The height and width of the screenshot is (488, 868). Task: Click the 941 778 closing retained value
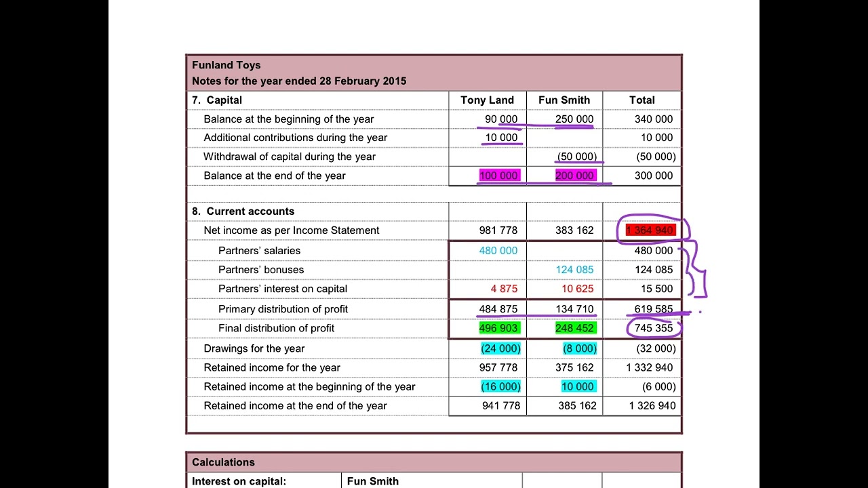(501, 405)
